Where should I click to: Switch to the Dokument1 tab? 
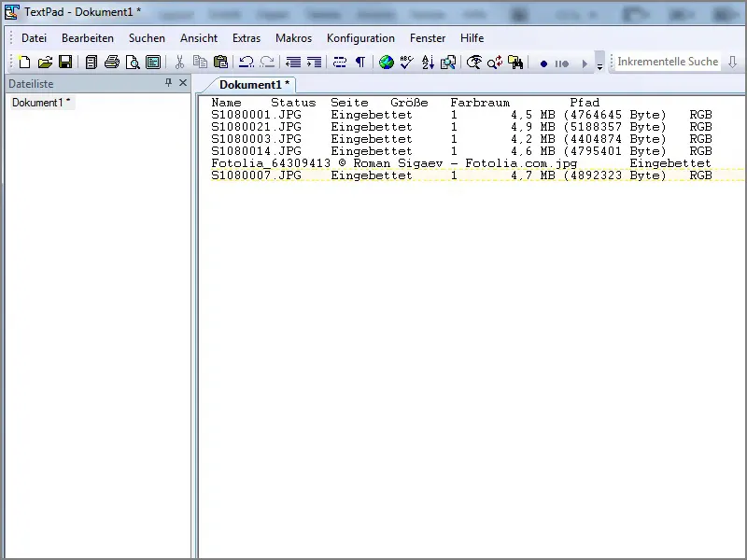click(254, 84)
